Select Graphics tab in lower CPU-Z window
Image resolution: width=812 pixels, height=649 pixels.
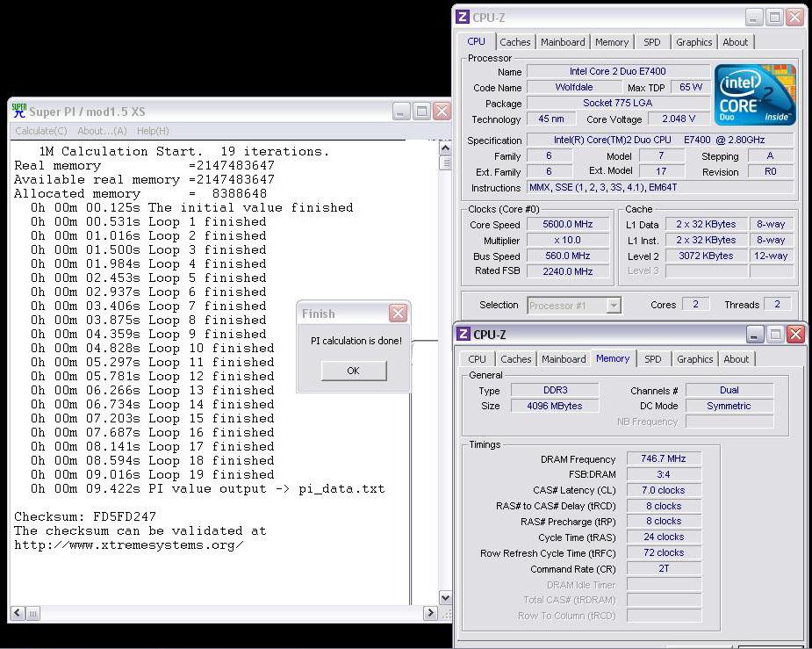pyautogui.click(x=695, y=359)
